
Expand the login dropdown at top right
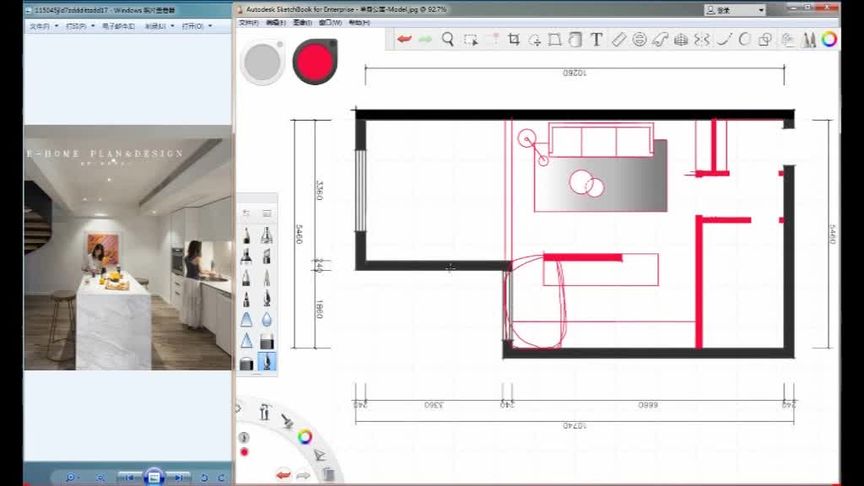(761, 10)
